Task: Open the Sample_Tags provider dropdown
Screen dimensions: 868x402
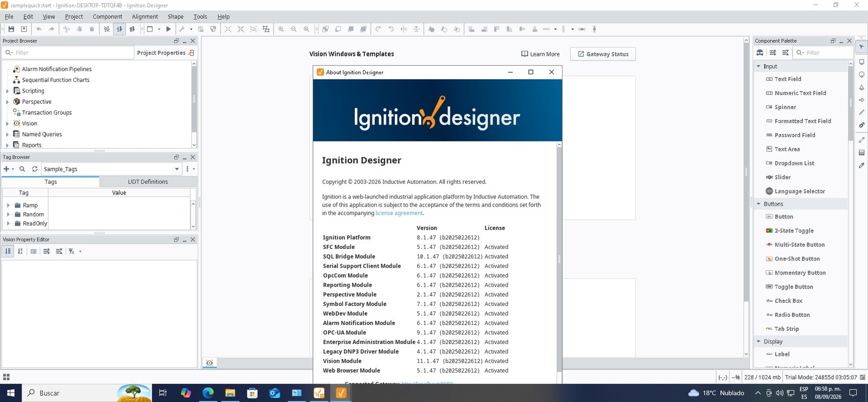Action: tap(177, 169)
